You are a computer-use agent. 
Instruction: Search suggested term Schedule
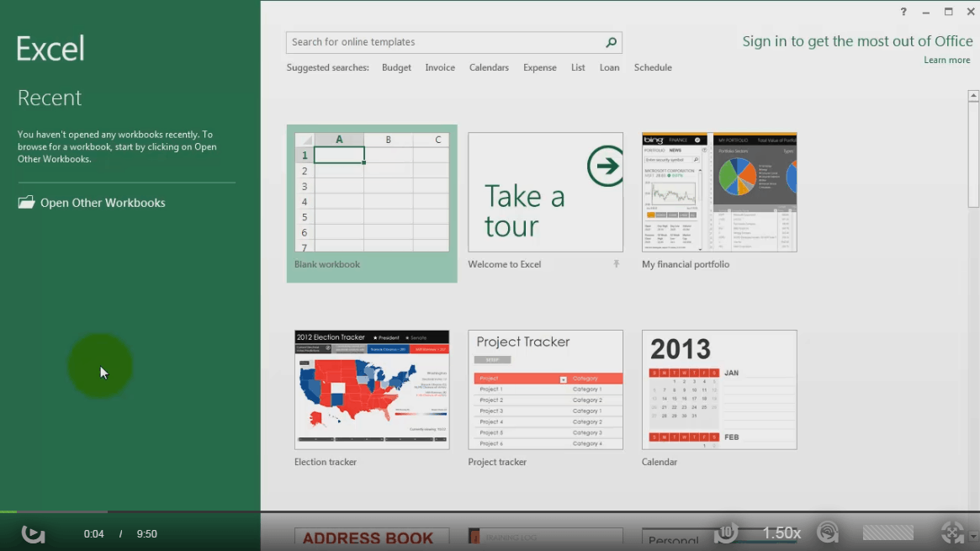coord(653,67)
